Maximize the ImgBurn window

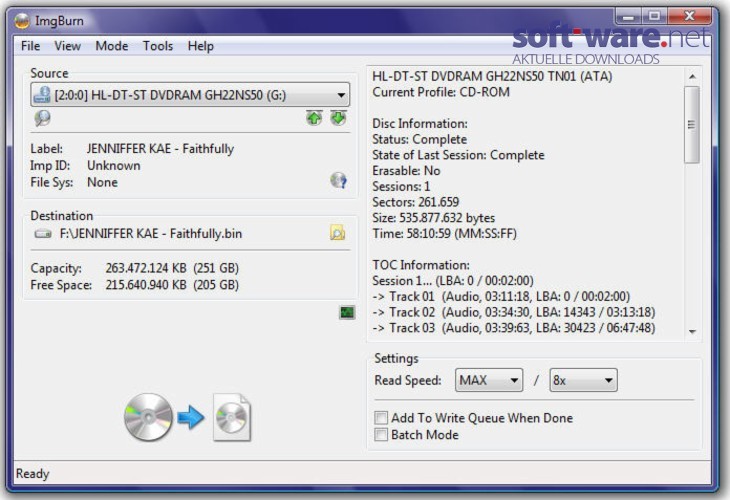point(655,16)
